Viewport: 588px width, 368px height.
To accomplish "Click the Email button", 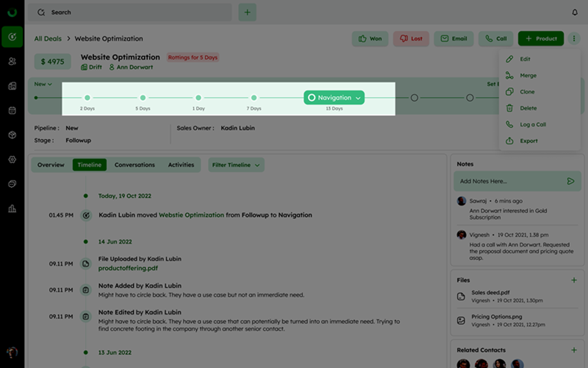I will coord(454,39).
